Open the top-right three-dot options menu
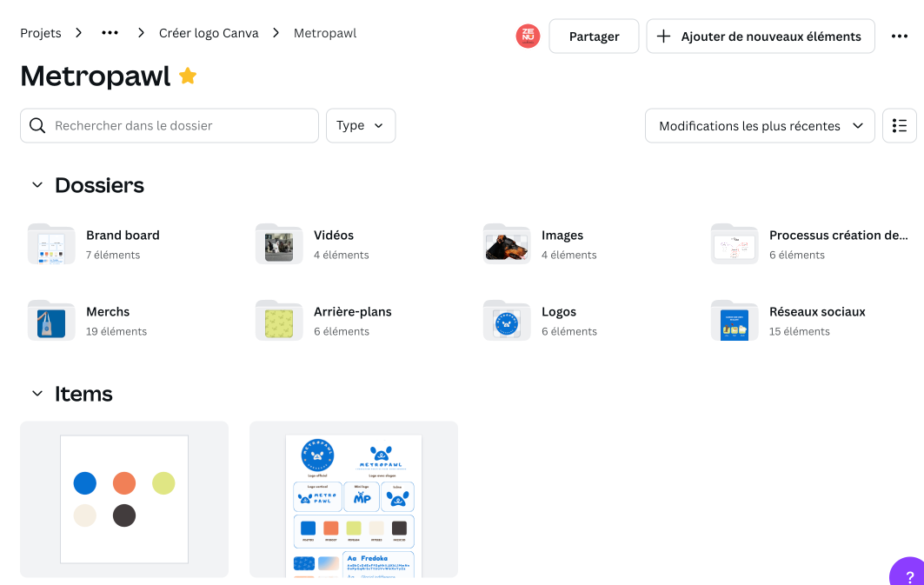This screenshot has width=924, height=585. tap(900, 36)
